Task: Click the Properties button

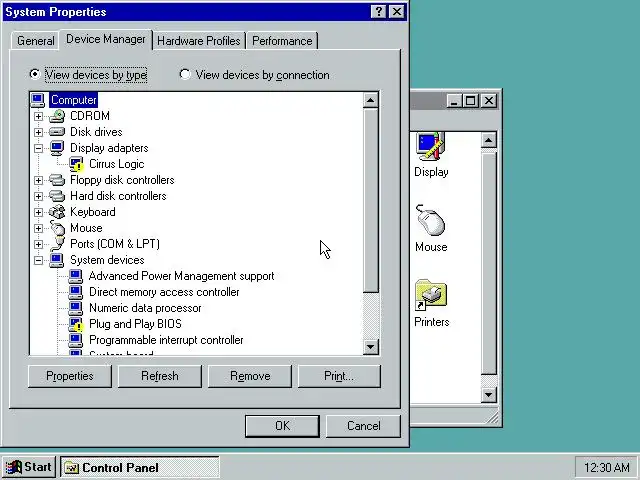Action: point(70,376)
